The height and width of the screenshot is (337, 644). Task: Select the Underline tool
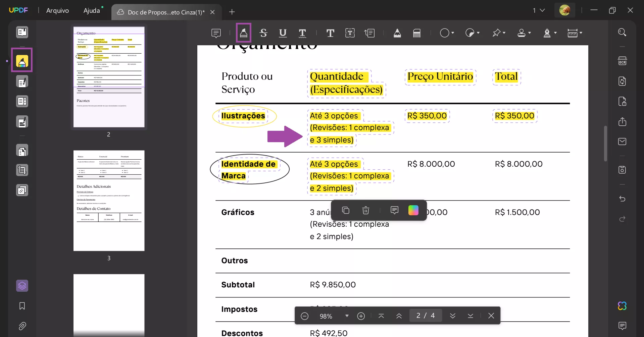point(283,33)
